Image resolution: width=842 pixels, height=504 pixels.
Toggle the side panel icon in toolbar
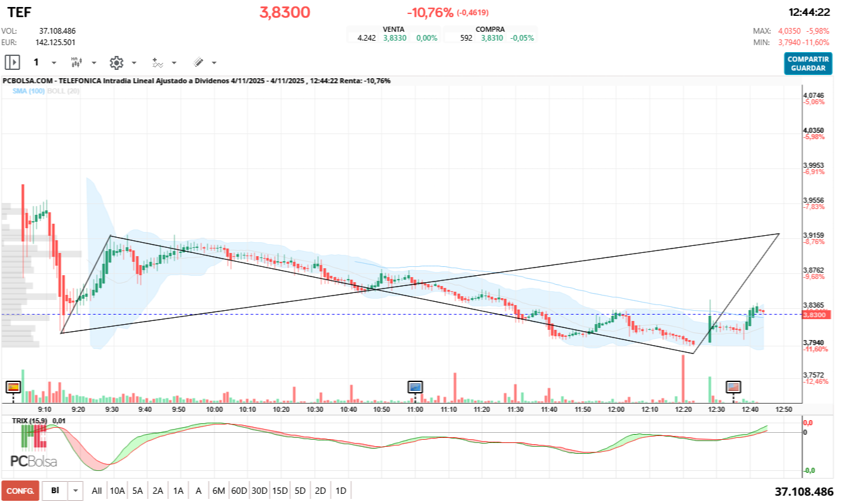(x=12, y=62)
